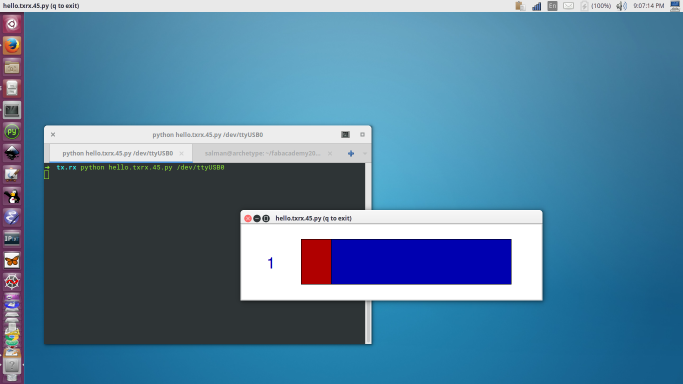This screenshot has height=384, width=683.
Task: Open the file cabinet launcher icon
Action: pos(12,88)
